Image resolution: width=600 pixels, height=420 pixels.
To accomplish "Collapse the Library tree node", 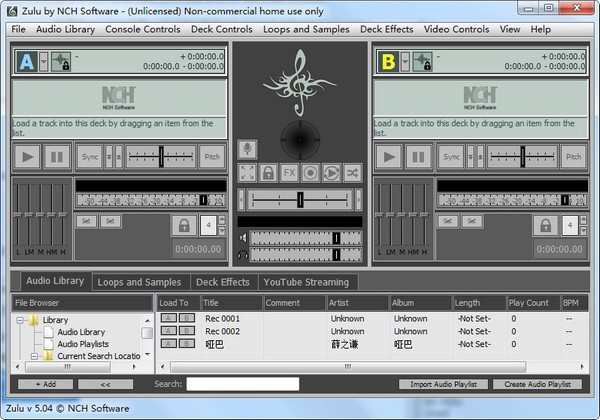I will point(21,320).
